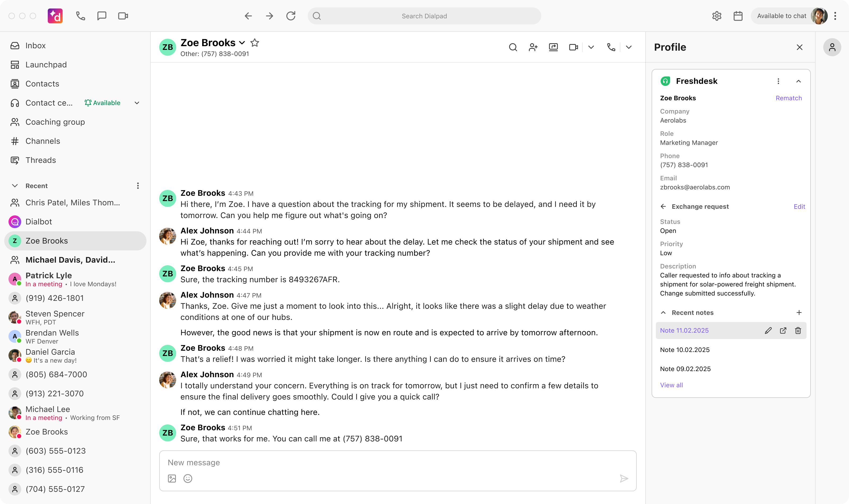Edit Note 11.02.2025 with the pencil icon
The image size is (849, 504).
coord(769,330)
